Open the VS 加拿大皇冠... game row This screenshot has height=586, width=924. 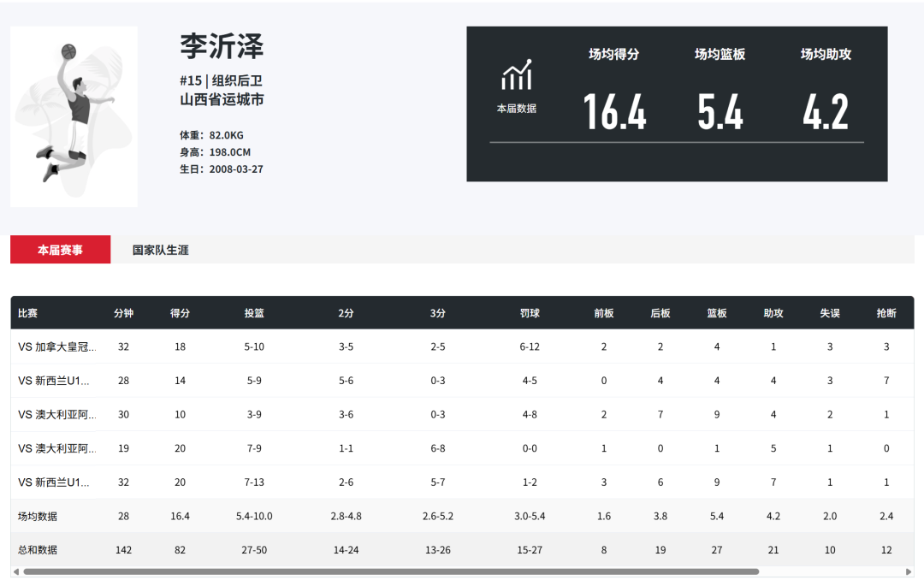tap(462, 346)
